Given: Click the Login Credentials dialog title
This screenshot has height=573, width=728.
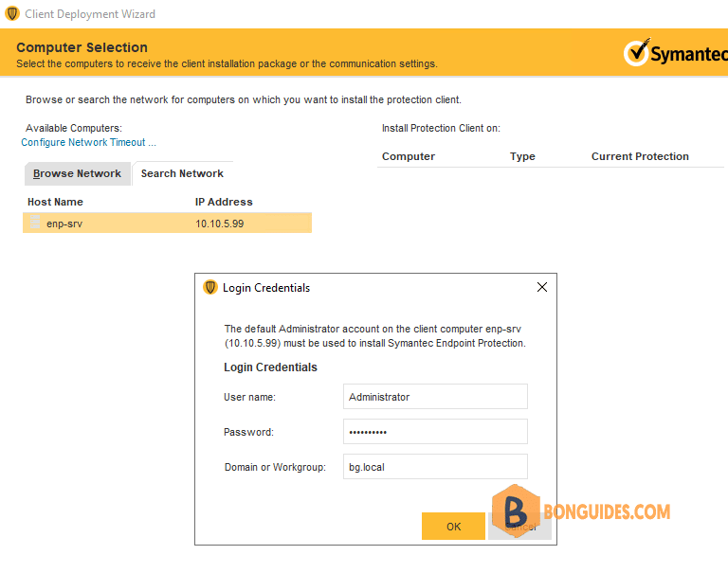Looking at the screenshot, I should (x=266, y=288).
